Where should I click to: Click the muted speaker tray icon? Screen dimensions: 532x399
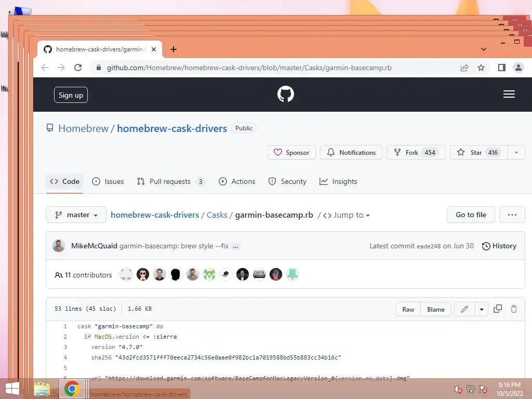click(x=458, y=389)
